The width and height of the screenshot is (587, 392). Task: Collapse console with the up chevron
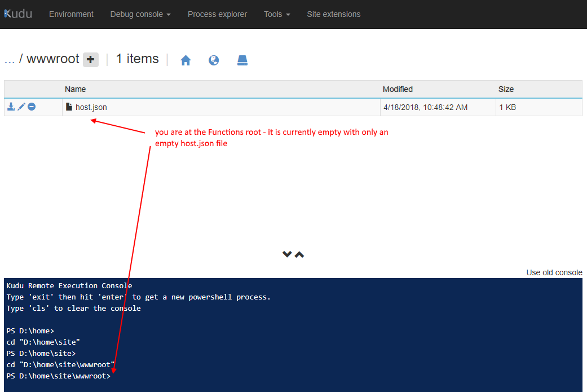pos(299,254)
